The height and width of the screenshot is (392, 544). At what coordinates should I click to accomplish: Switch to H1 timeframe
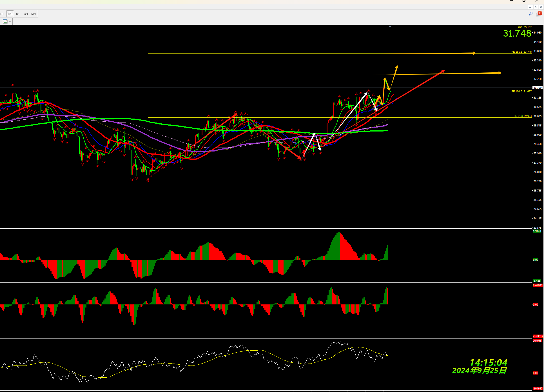pyautogui.click(x=2, y=14)
